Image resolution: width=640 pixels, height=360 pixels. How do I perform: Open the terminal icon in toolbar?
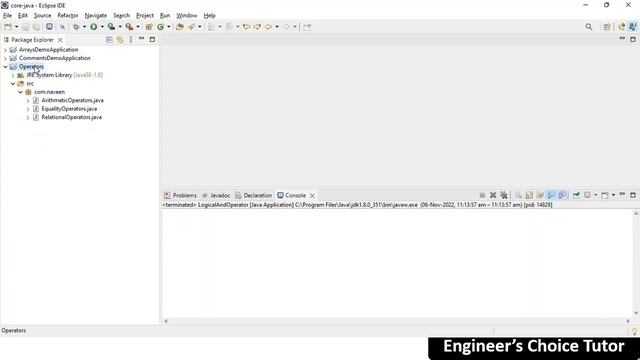tap(49, 27)
